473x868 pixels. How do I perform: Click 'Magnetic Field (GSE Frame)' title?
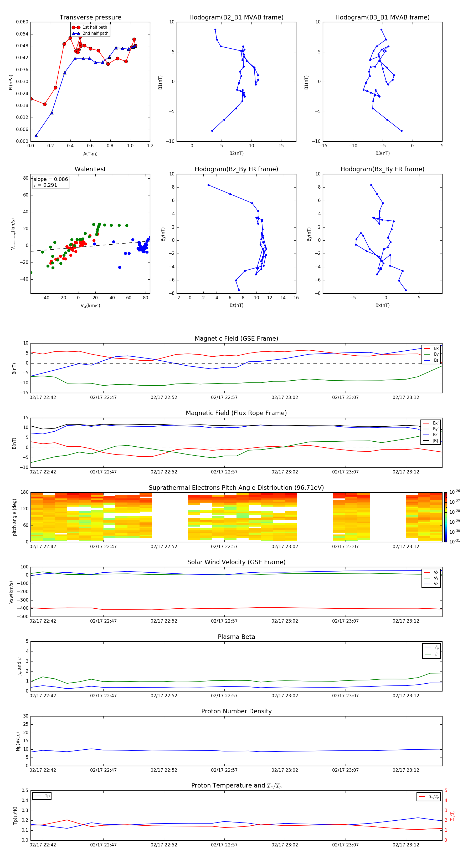(x=236, y=339)
